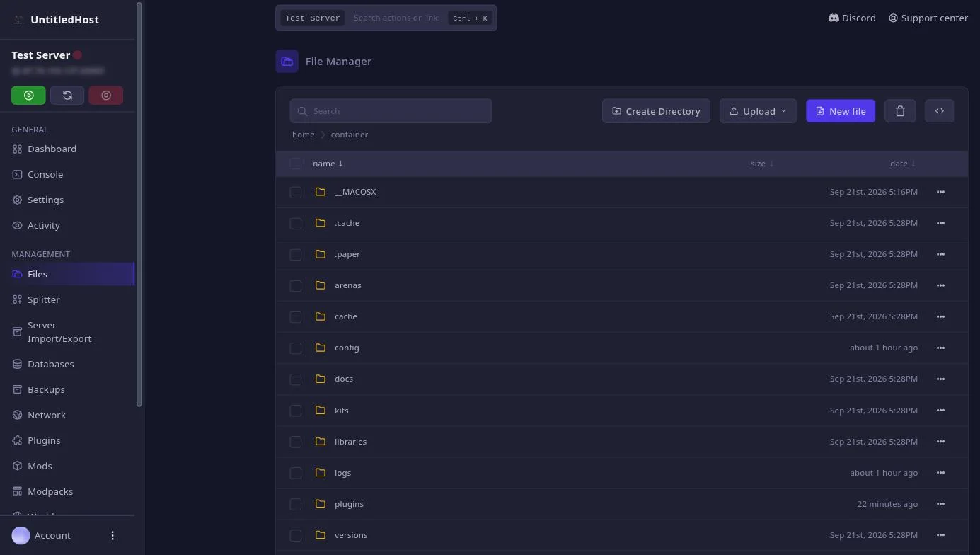Open actions menu for cache row
Screen dimensions: 980x555
940,316
